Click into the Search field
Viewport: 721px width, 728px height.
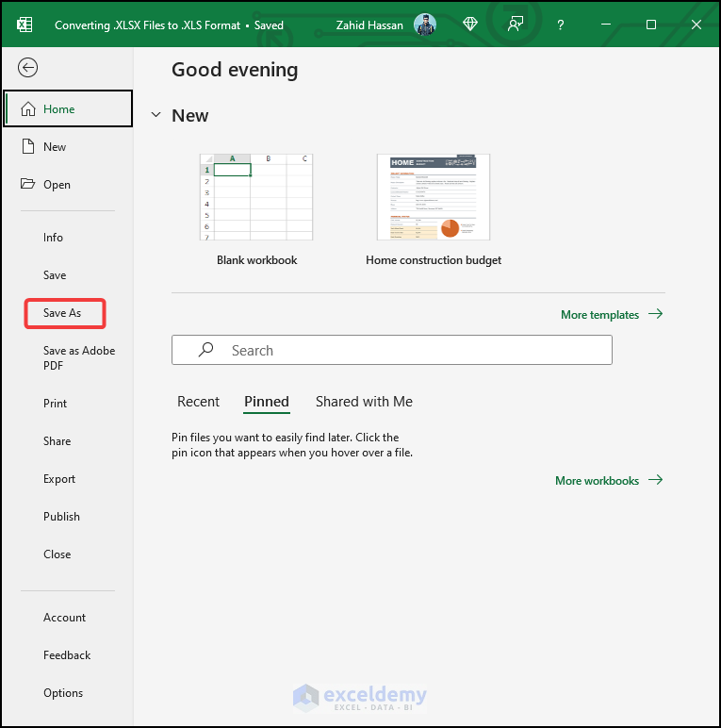(x=391, y=350)
